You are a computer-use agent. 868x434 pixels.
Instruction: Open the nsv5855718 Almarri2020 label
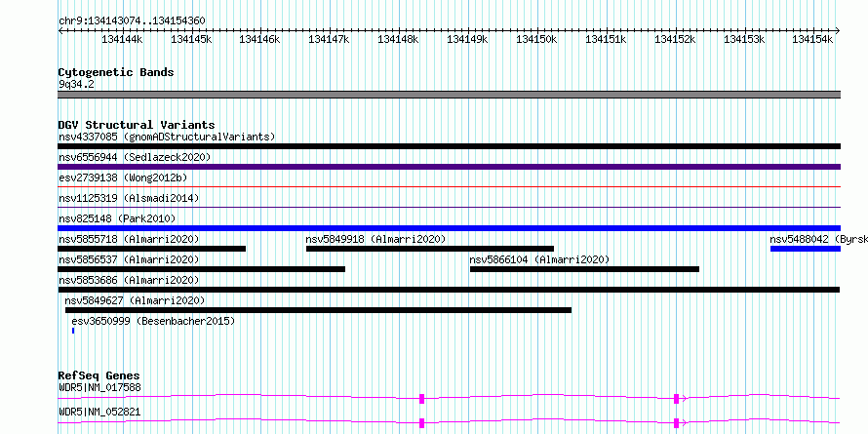(x=129, y=240)
